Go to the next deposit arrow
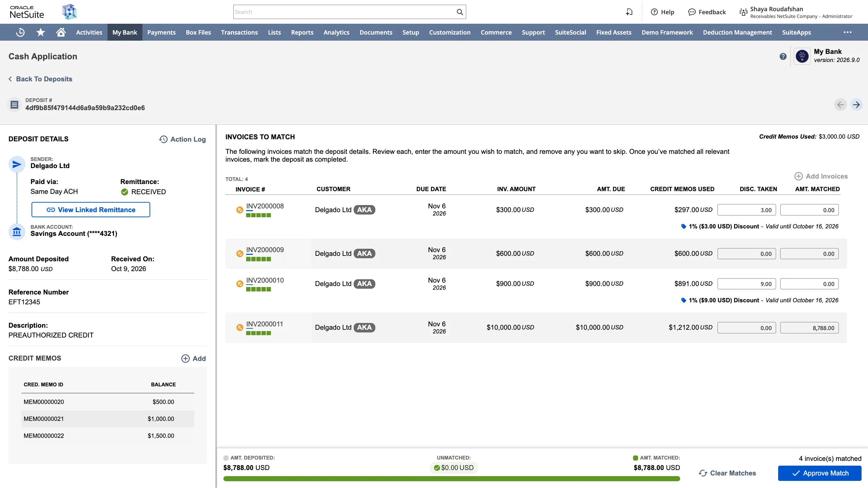Screen dimensions: 868x488 click(x=856, y=104)
